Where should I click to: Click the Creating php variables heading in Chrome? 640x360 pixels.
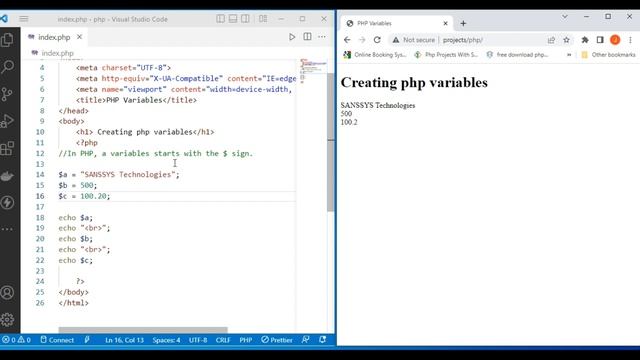[414, 82]
